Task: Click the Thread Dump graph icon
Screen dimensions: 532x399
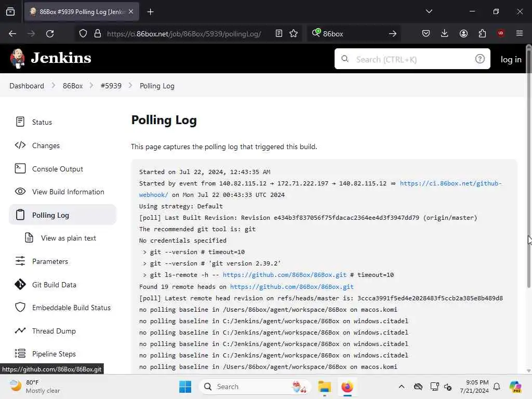Action: (x=20, y=330)
